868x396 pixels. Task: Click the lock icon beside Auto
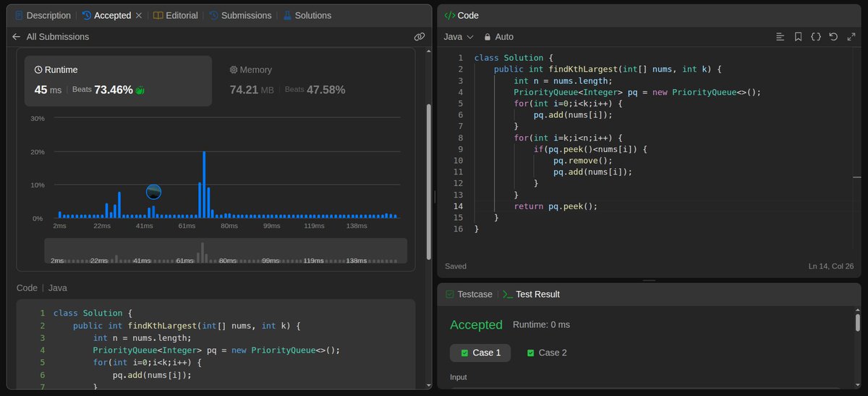point(488,36)
